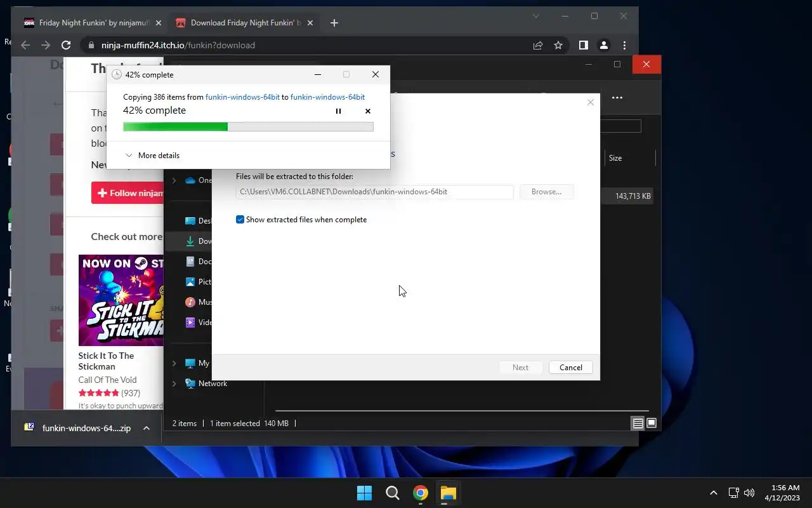Share this page icon in Chrome
This screenshot has height=508, width=812.
point(538,45)
